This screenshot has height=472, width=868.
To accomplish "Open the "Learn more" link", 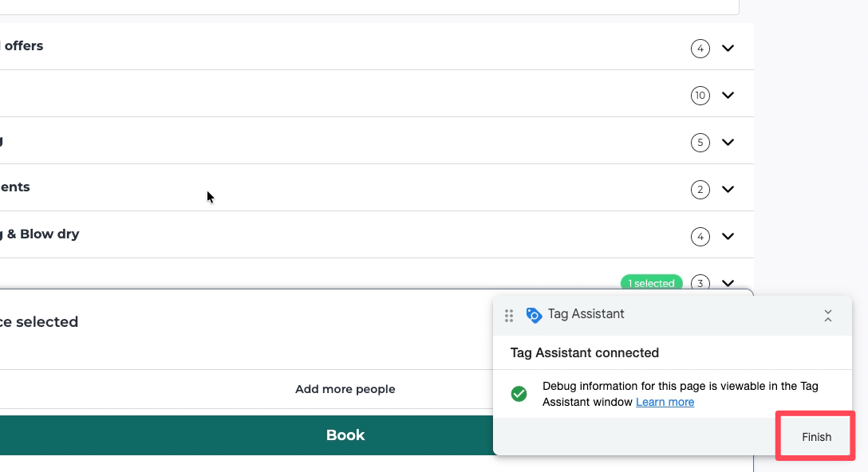I will coord(665,402).
